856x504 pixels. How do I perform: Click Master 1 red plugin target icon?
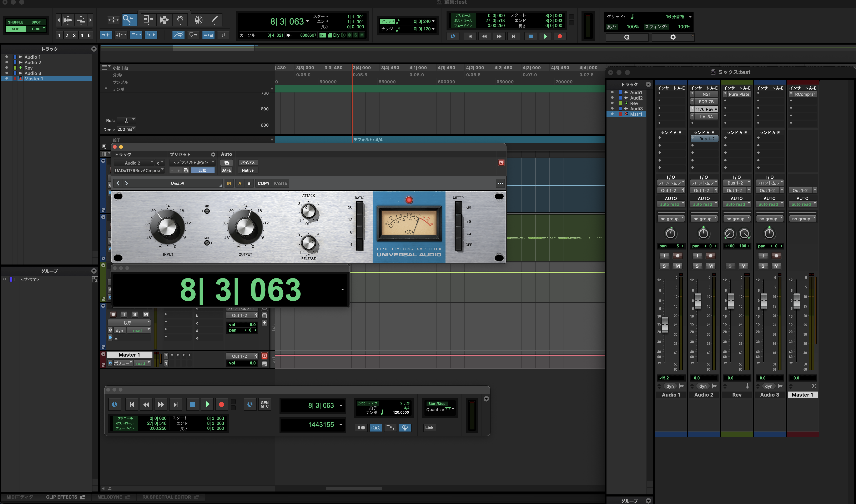pos(264,356)
